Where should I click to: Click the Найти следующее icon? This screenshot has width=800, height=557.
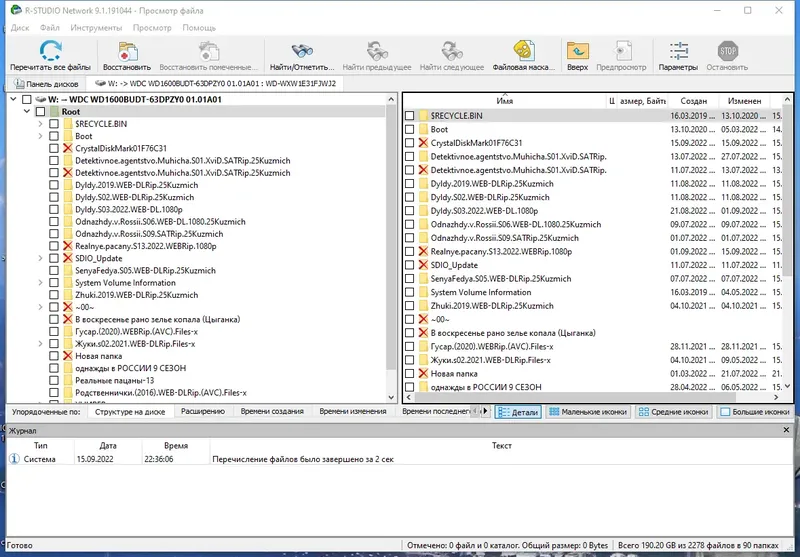click(452, 51)
